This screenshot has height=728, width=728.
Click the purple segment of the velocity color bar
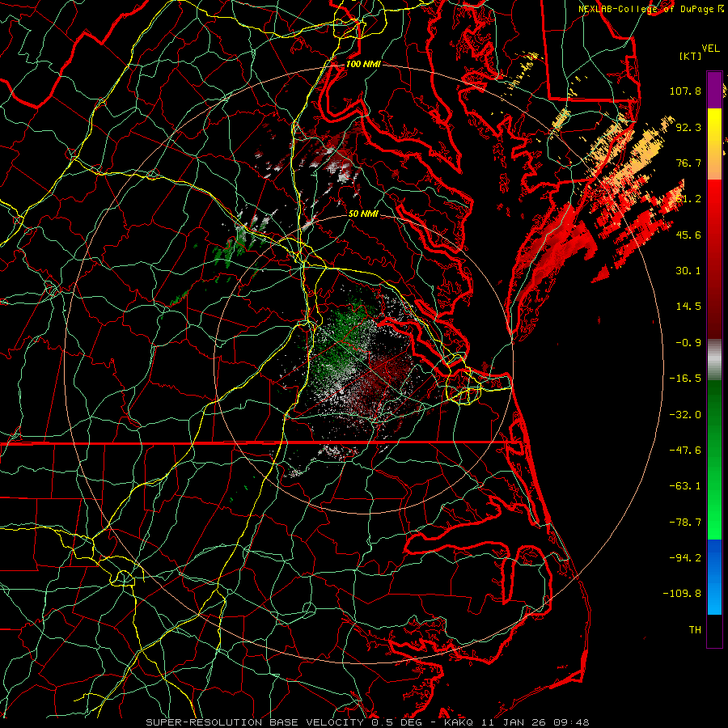point(714,90)
